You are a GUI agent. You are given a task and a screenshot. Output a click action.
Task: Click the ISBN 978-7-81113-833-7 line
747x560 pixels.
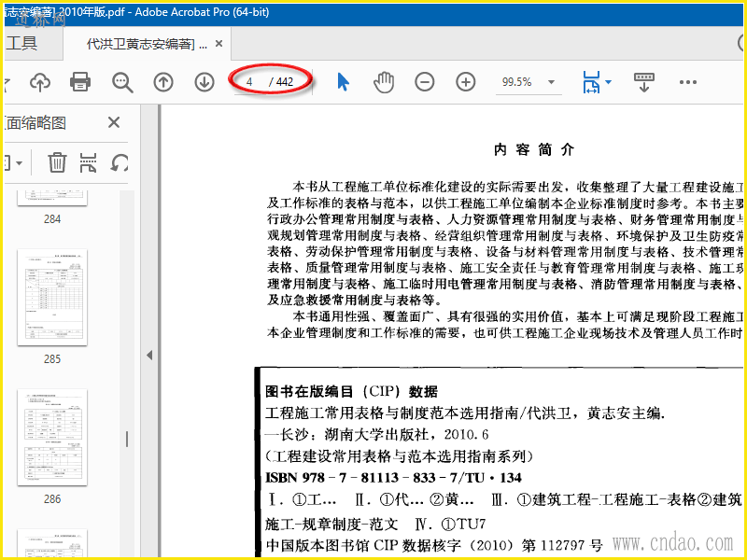[x=393, y=478]
